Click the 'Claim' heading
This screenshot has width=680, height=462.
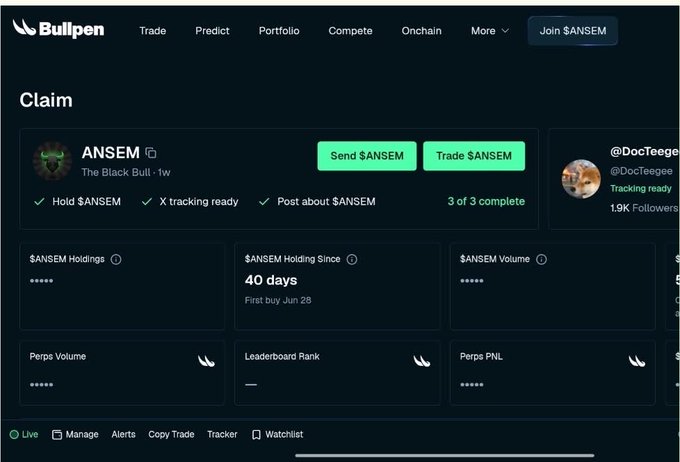pos(46,100)
